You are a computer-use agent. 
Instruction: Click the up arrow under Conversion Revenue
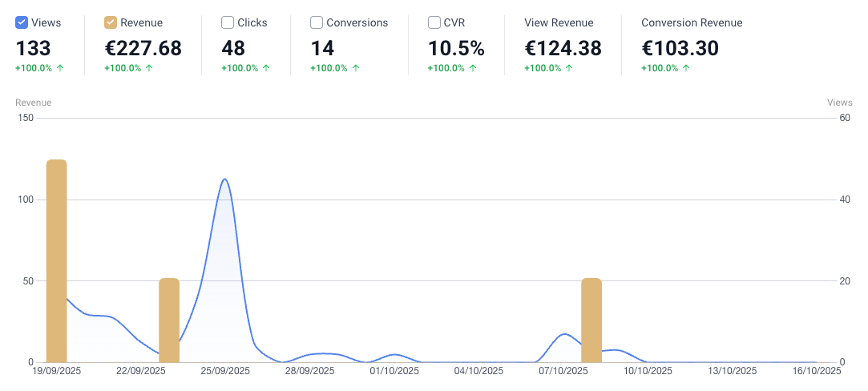[x=686, y=68]
